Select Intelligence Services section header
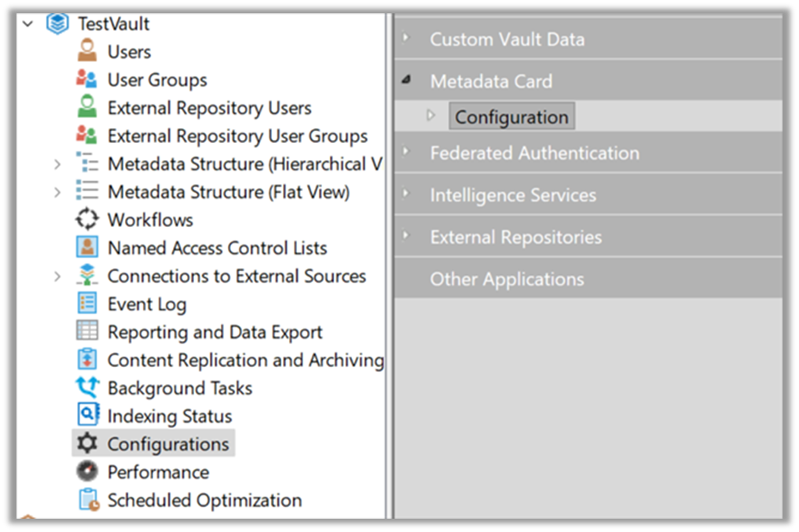This screenshot has height=532, width=799. [x=588, y=195]
